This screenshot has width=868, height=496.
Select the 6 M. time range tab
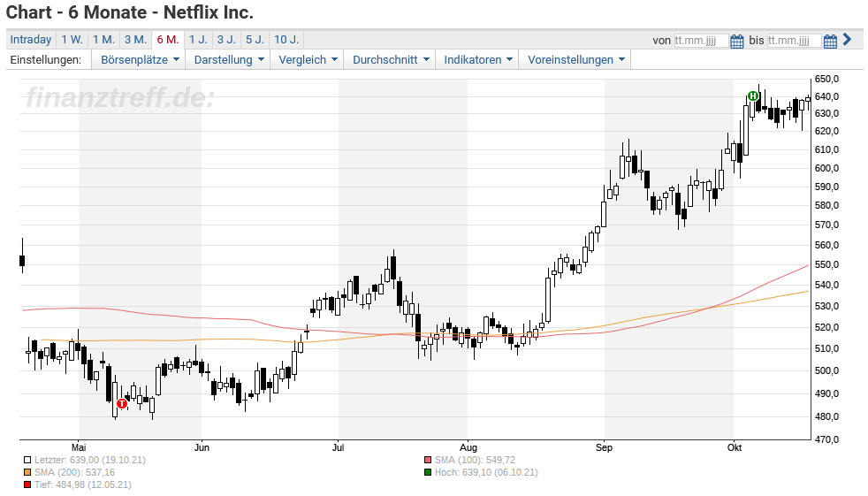[168, 39]
